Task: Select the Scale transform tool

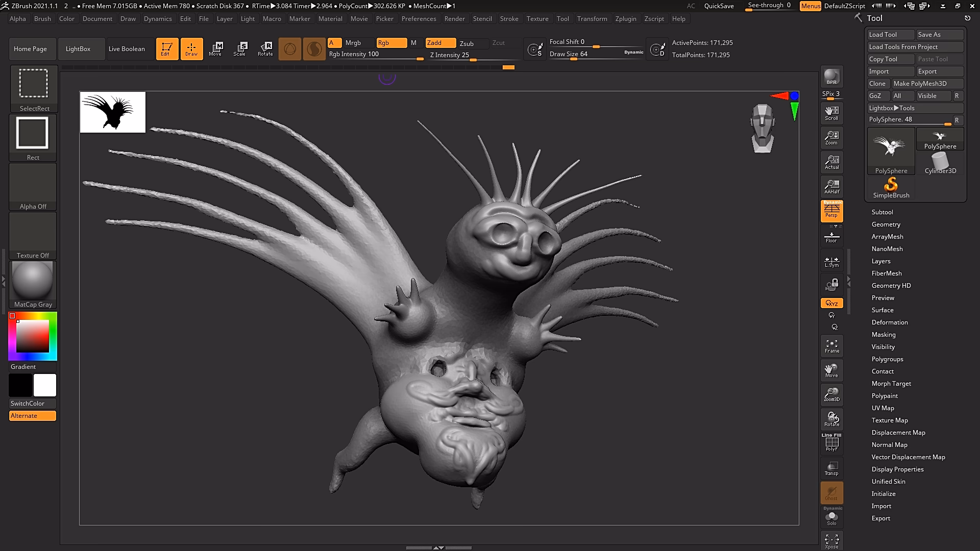Action: point(239,48)
